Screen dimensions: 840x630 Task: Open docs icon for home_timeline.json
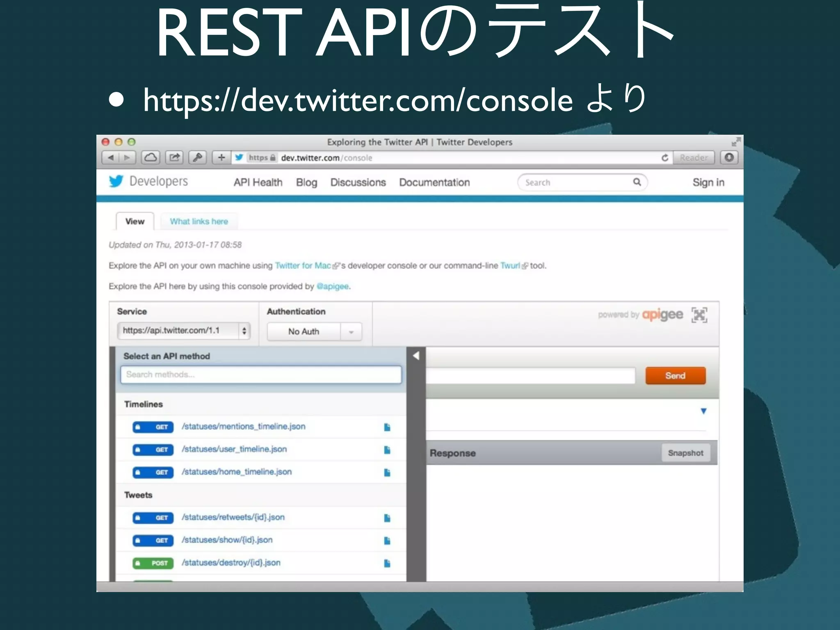387,472
